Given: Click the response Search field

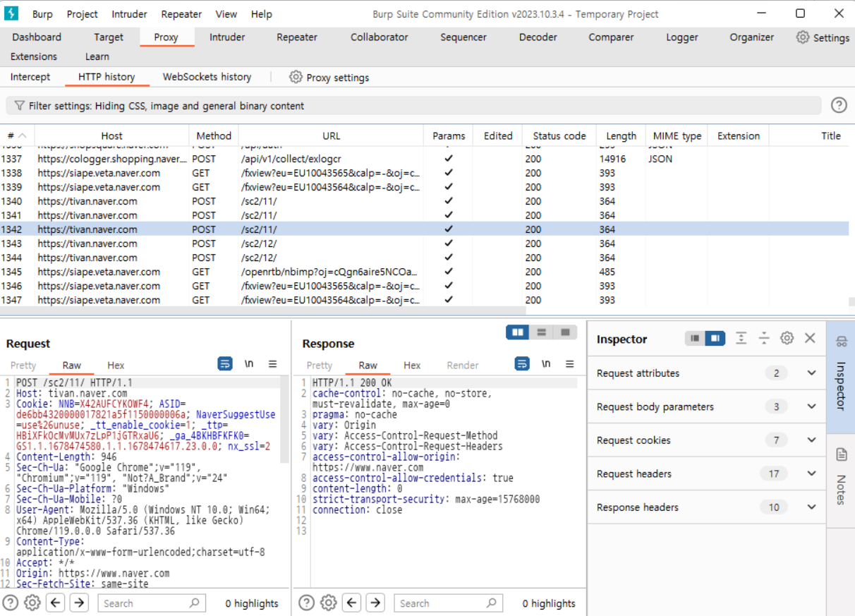Looking at the screenshot, I should (x=448, y=603).
